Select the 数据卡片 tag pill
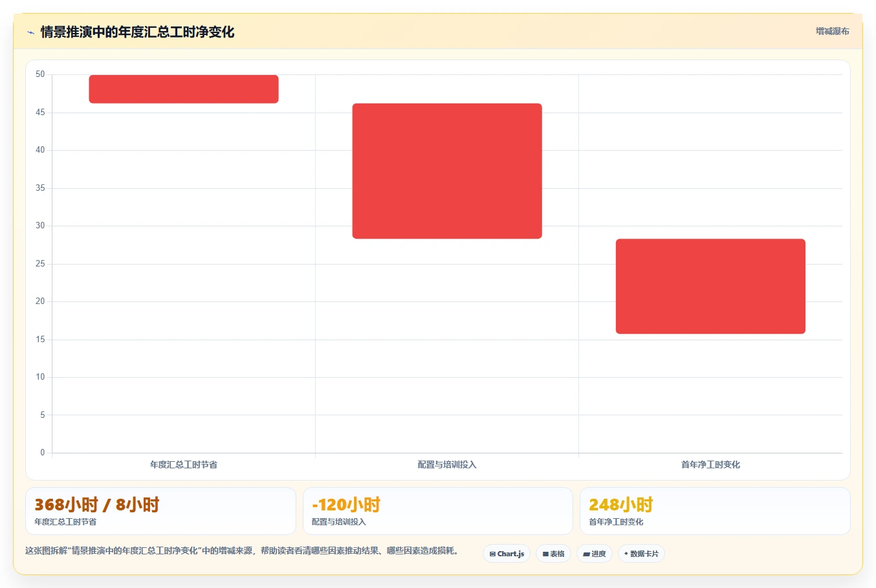876x588 pixels. pyautogui.click(x=641, y=554)
